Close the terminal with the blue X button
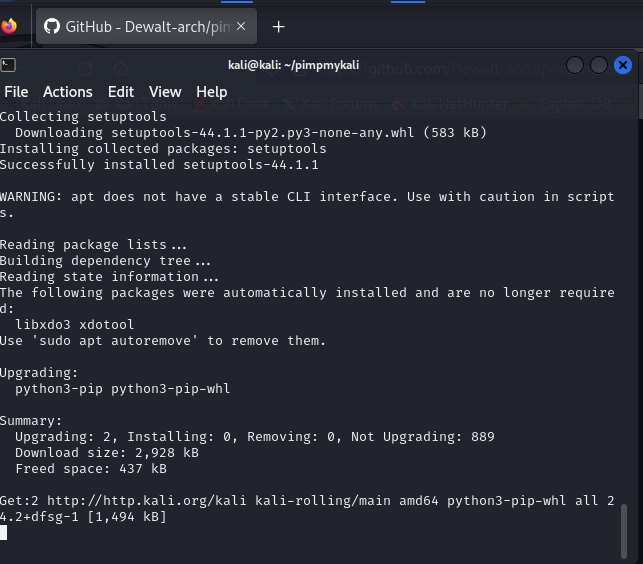 [622, 66]
